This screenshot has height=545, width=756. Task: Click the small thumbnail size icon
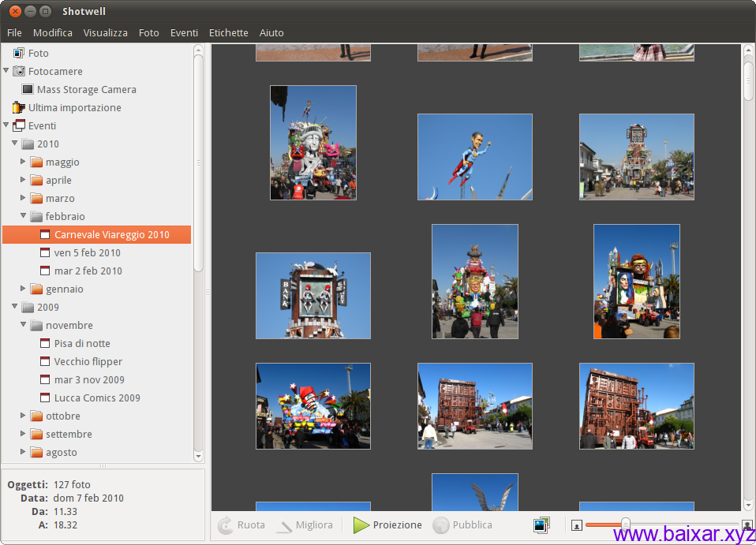click(577, 525)
